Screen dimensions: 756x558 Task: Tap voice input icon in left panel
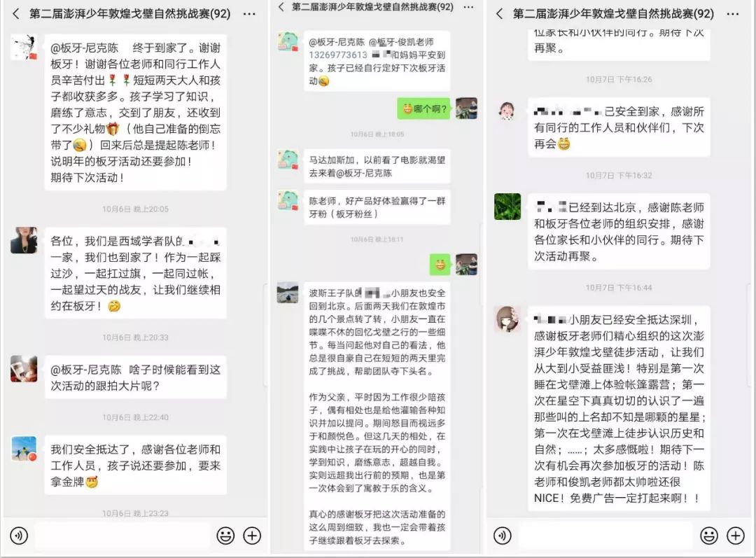click(x=19, y=536)
